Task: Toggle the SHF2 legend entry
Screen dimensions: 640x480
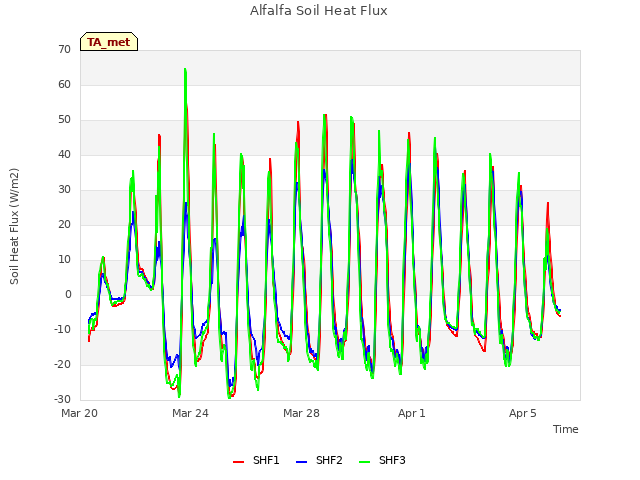Action: [x=319, y=460]
